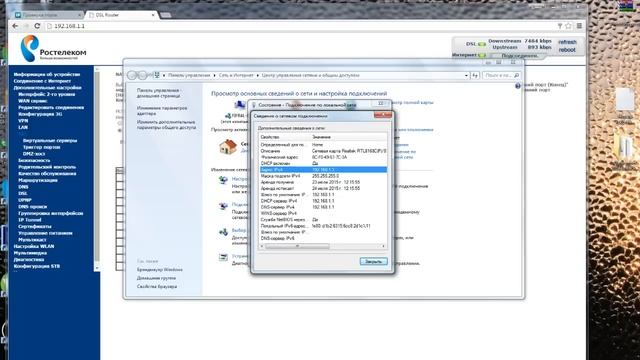Click the reboot link in the DSL status panel
The image size is (640, 360).
567,50
